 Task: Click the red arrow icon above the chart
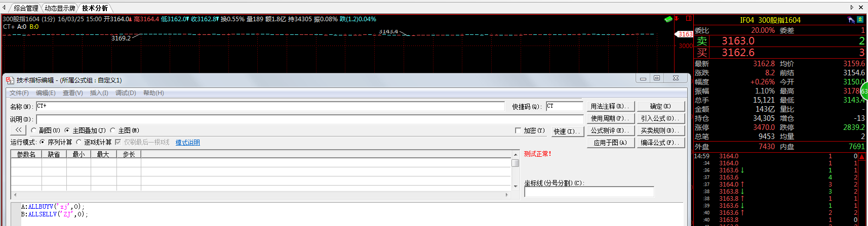677,19
